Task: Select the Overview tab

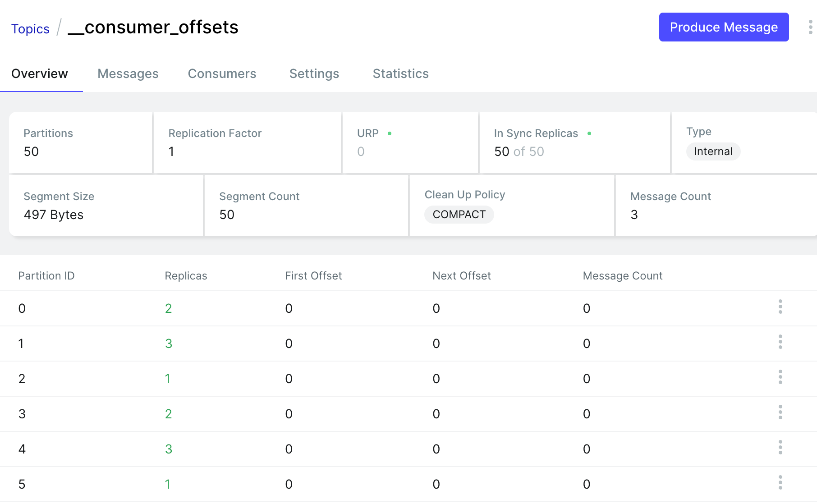Action: tap(40, 73)
